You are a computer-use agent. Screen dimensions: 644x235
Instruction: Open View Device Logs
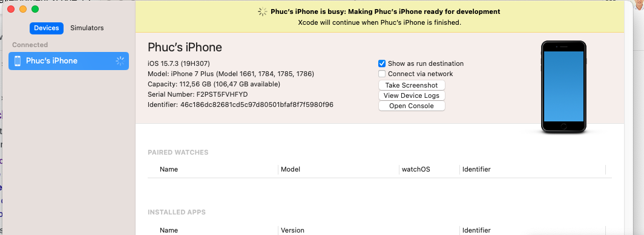[x=412, y=95]
